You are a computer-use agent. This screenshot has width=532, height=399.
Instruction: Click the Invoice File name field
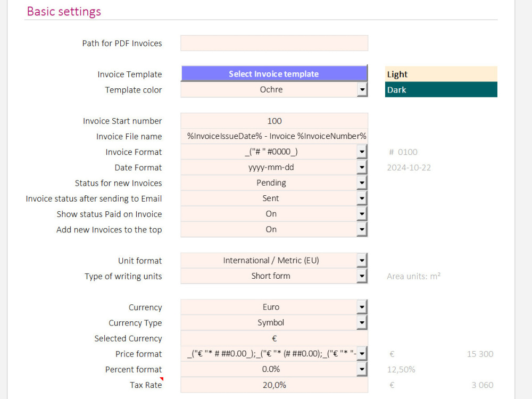click(x=274, y=136)
